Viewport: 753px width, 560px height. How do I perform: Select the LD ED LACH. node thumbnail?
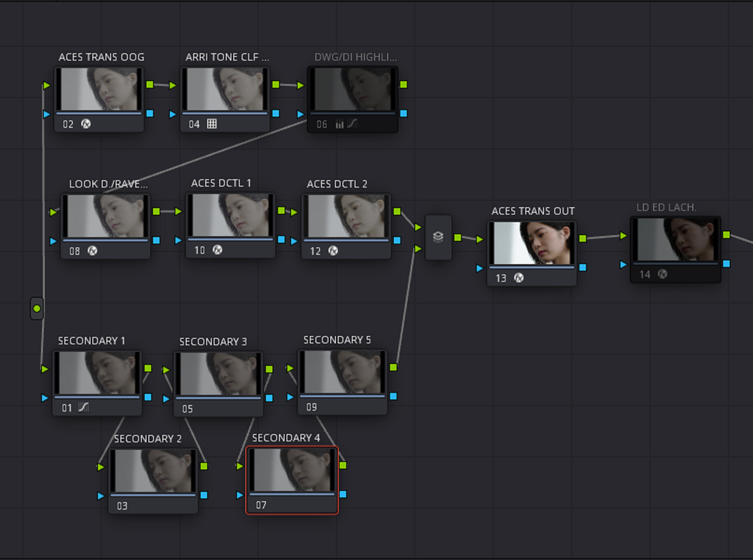[x=675, y=239]
